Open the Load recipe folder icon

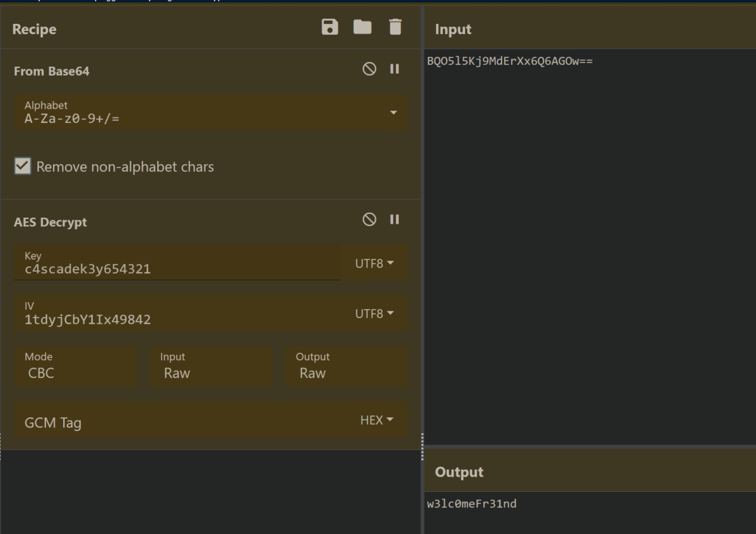coord(362,27)
